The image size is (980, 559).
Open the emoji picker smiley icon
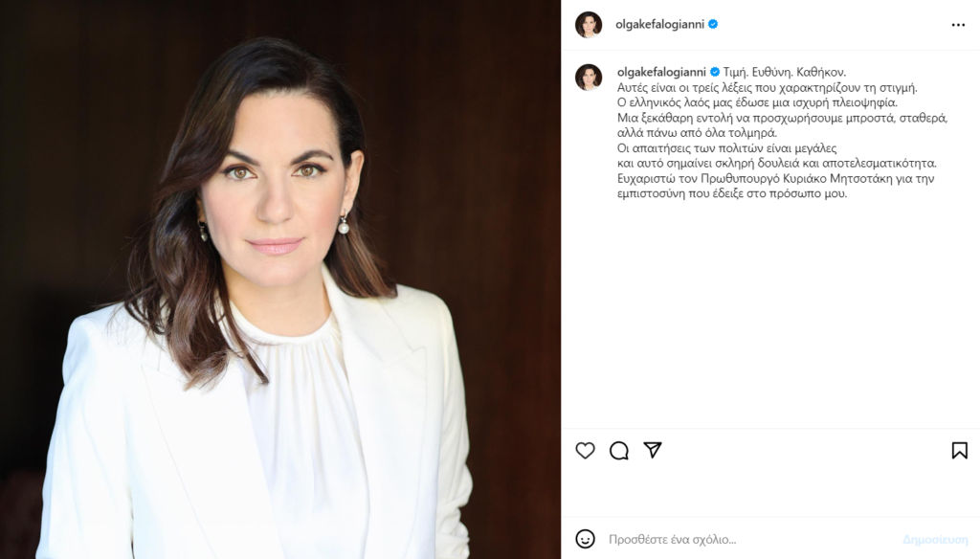coord(585,539)
